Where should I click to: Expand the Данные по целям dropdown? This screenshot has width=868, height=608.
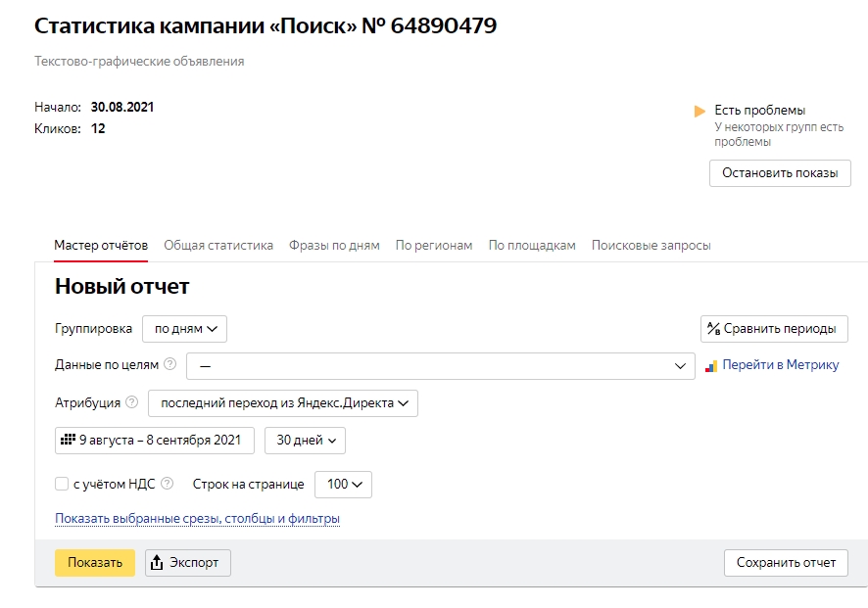pyautogui.click(x=441, y=366)
